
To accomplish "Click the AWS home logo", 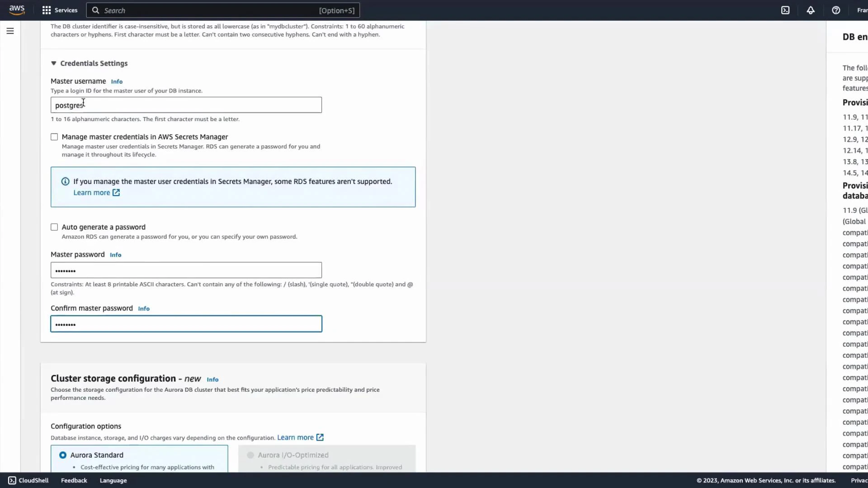I will [x=17, y=10].
